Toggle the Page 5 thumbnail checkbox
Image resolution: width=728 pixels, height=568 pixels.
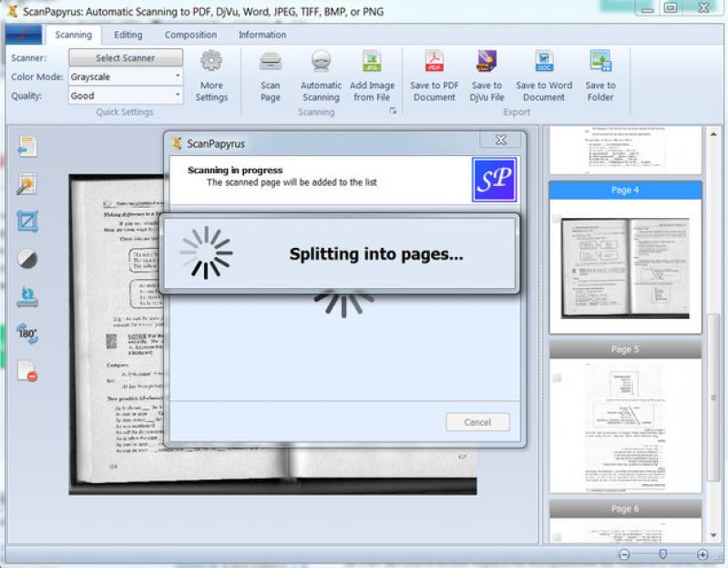click(x=557, y=378)
